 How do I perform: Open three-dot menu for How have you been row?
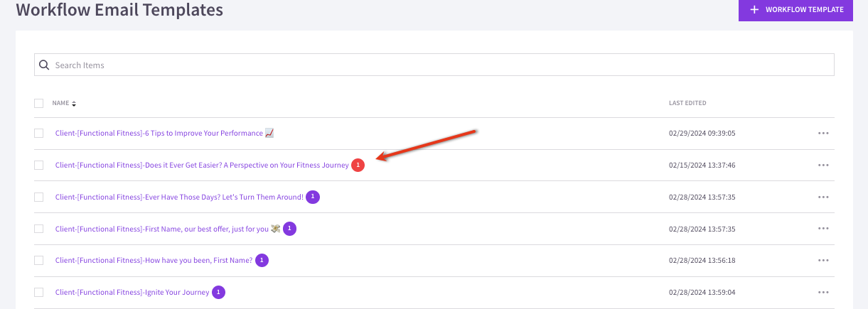click(x=823, y=260)
